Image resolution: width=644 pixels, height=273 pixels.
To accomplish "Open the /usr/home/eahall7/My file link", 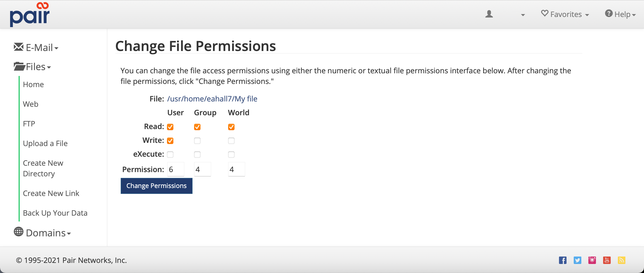I will (212, 99).
